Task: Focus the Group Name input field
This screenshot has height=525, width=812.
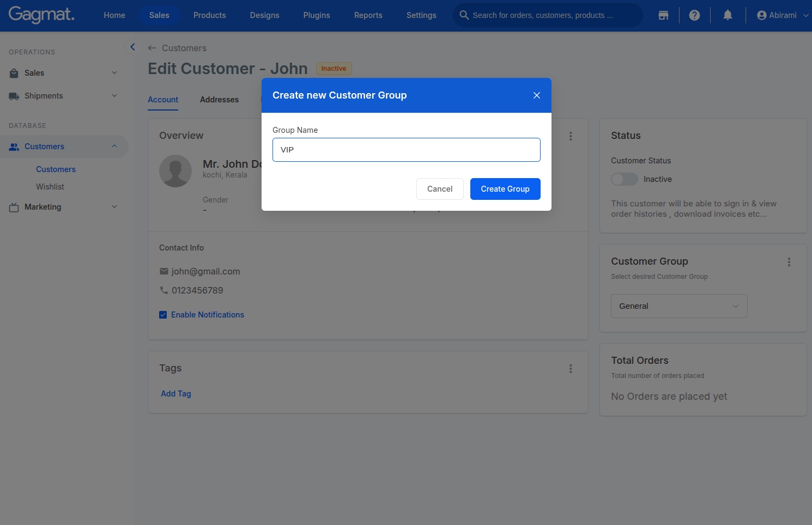Action: pos(407,150)
